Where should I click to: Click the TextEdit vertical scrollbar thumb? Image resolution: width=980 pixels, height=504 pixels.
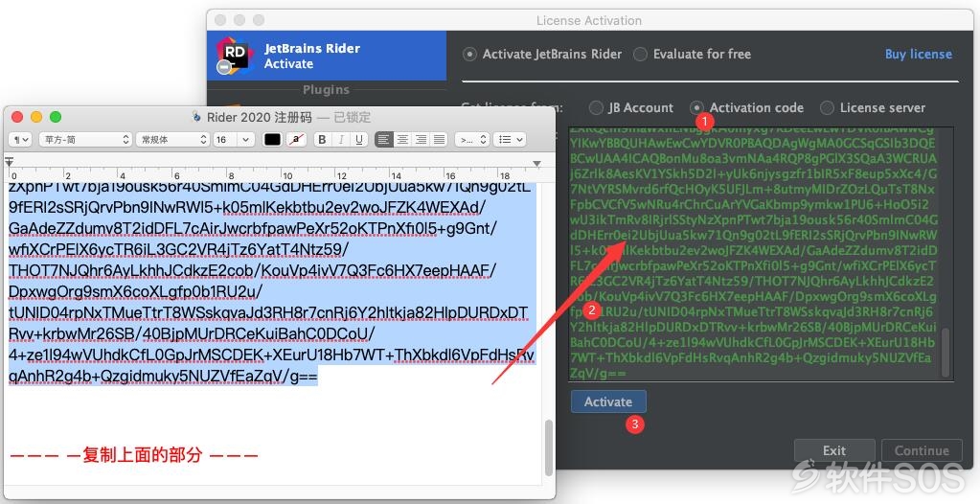click(x=549, y=447)
